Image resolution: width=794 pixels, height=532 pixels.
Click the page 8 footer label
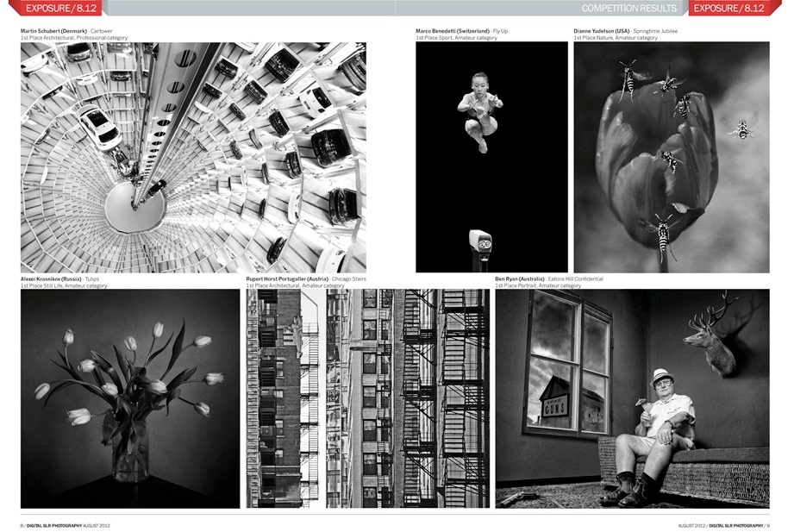[66, 524]
